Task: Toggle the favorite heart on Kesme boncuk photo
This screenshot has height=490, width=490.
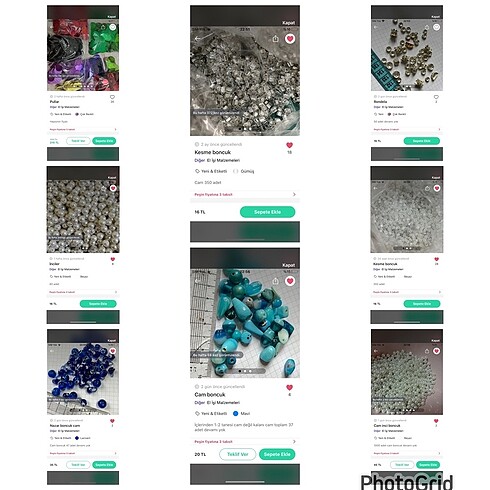Action: tap(290, 39)
